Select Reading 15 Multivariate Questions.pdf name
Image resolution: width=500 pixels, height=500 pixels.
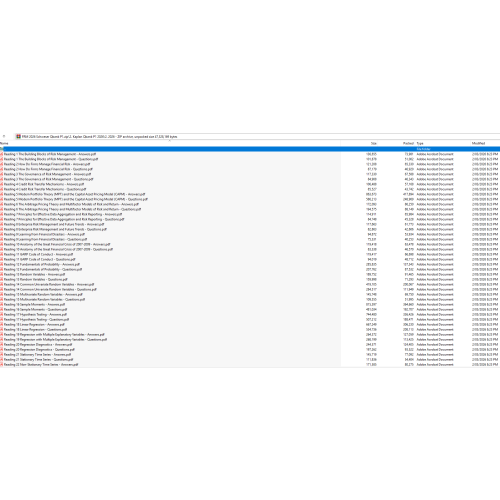pos(44,299)
